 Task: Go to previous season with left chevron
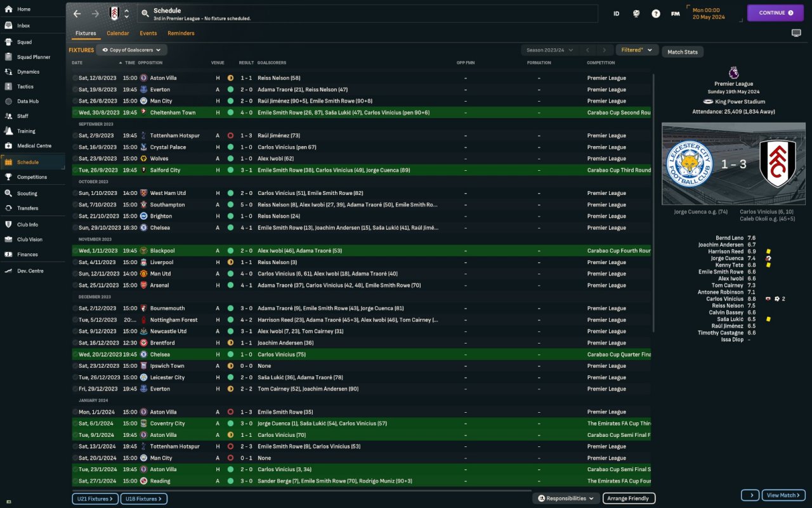[588, 50]
